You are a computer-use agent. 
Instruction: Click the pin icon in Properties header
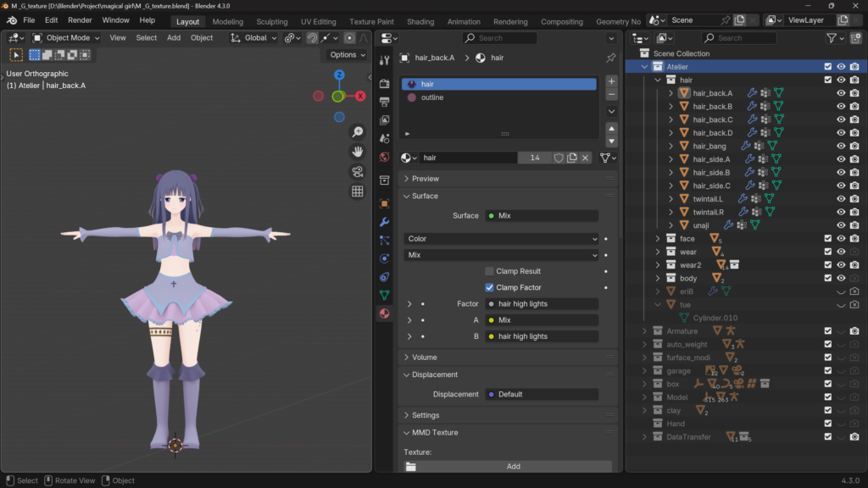tap(610, 58)
